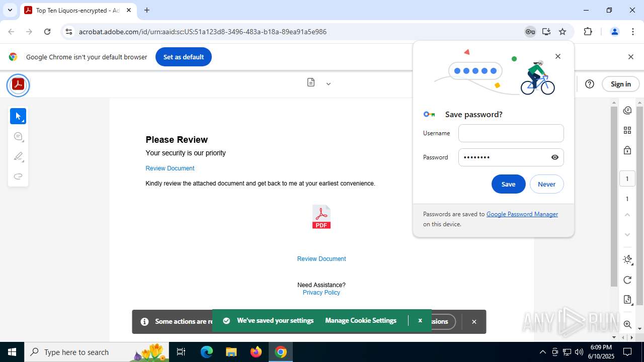The height and width of the screenshot is (362, 644).
Task: Go to previous page with up chevron
Action: [627, 215]
